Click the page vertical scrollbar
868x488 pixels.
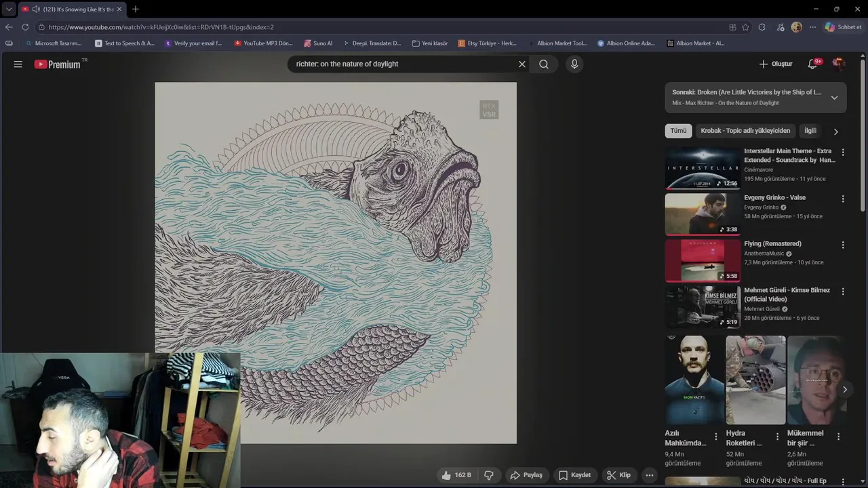(x=864, y=136)
